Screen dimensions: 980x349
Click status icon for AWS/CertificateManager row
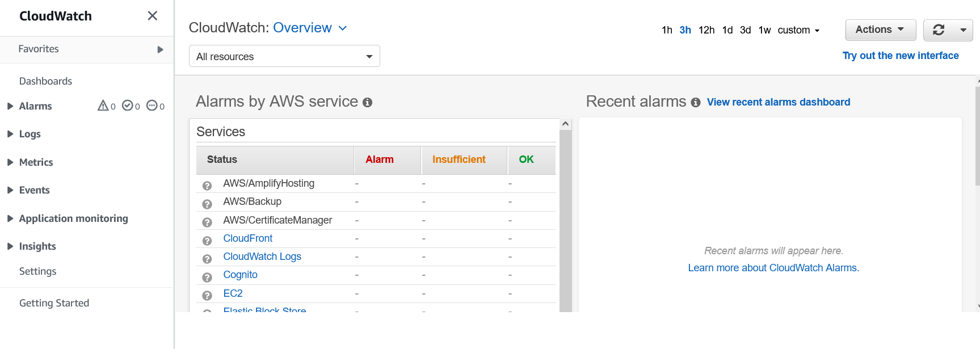[x=207, y=222]
